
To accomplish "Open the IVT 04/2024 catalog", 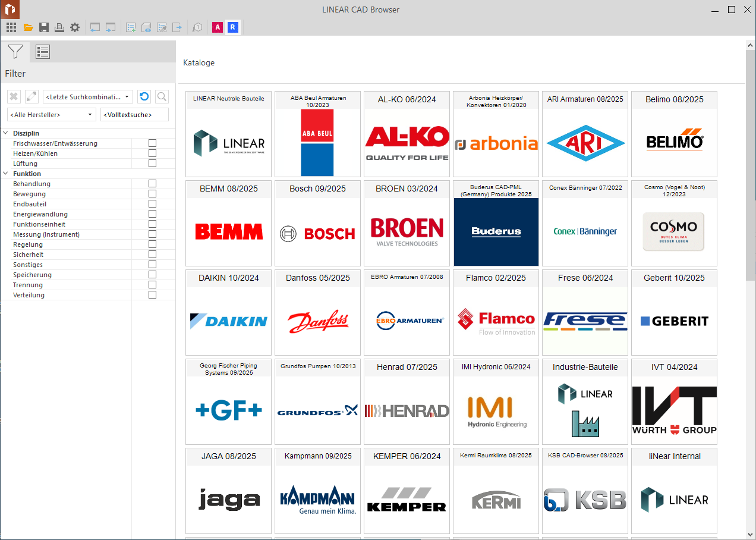I will coord(674,401).
